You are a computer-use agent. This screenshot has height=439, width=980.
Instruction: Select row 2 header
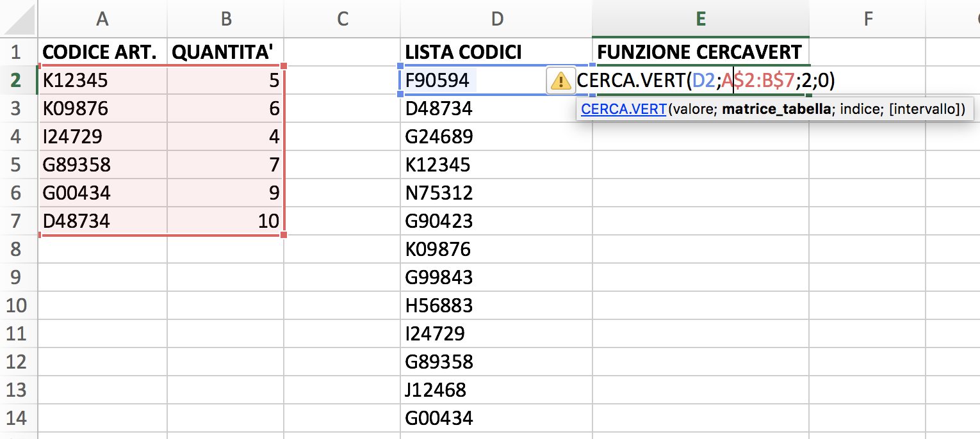(x=19, y=80)
